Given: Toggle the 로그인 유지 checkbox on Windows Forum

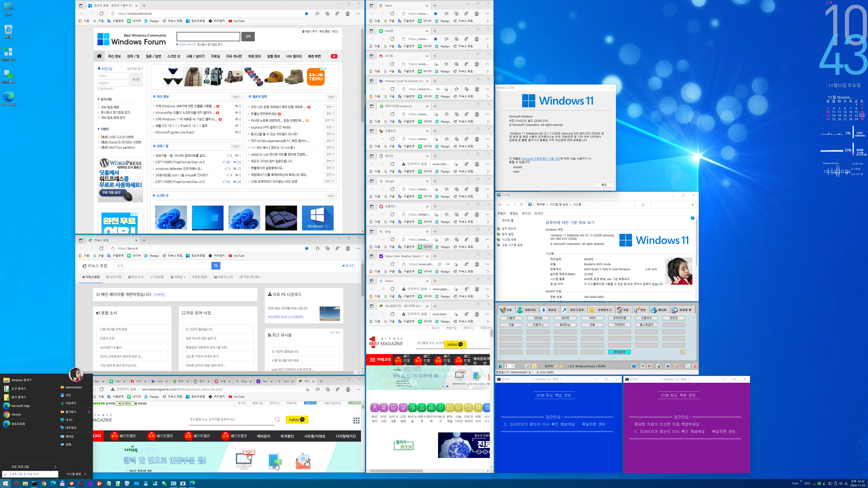Looking at the screenshot, I should [x=99, y=89].
